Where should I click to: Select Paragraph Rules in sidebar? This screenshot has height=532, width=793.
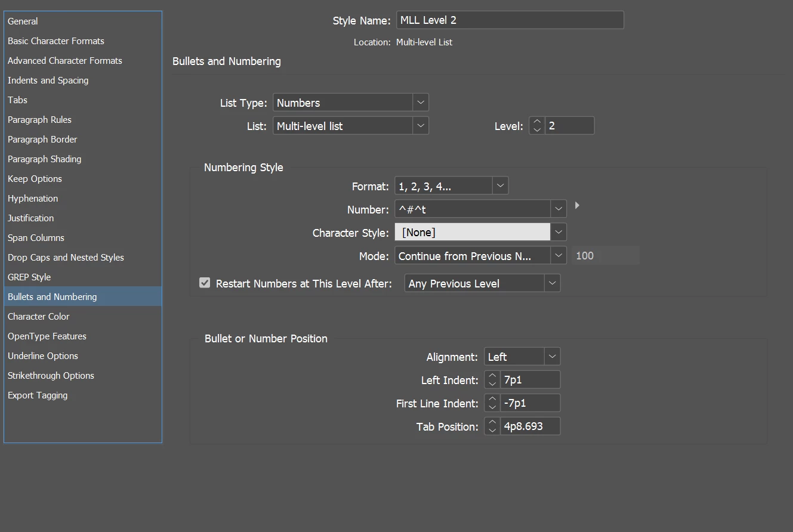[x=82, y=119]
